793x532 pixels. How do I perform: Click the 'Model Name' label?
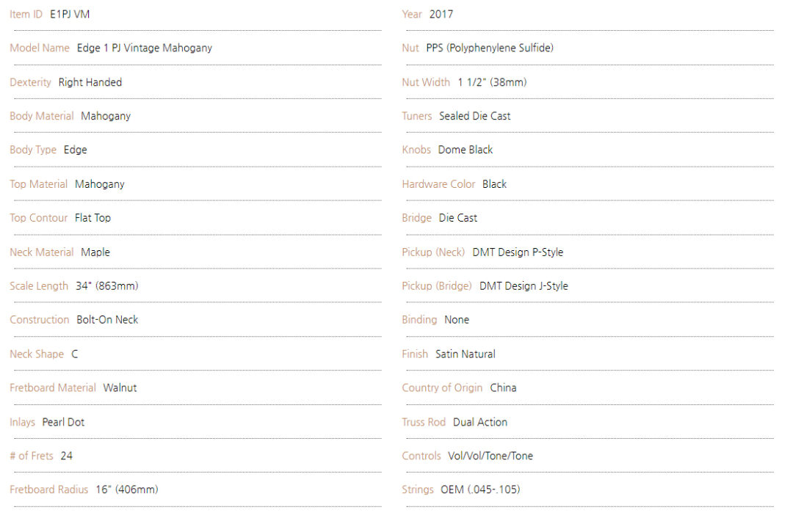click(x=40, y=48)
